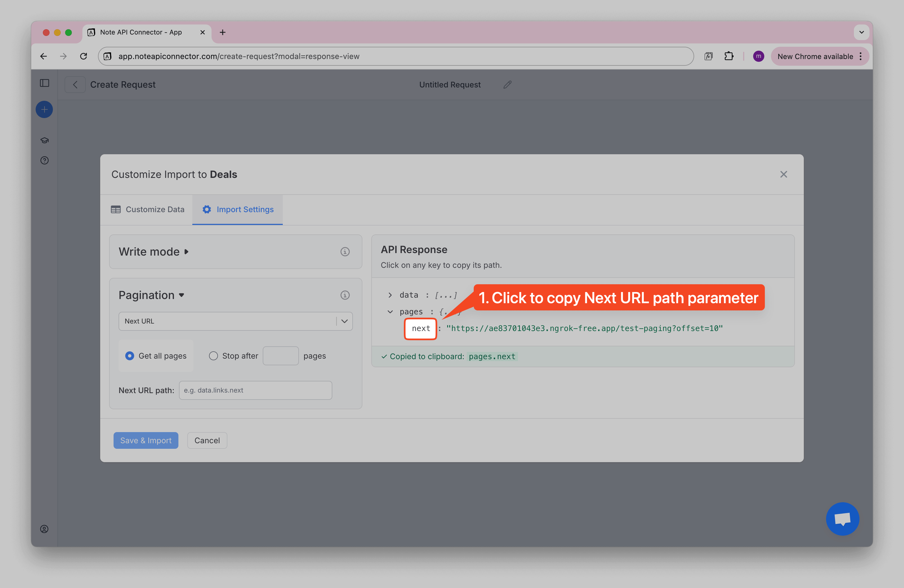
Task: Click the account icon at bottom of sidebar
Action: click(x=44, y=529)
